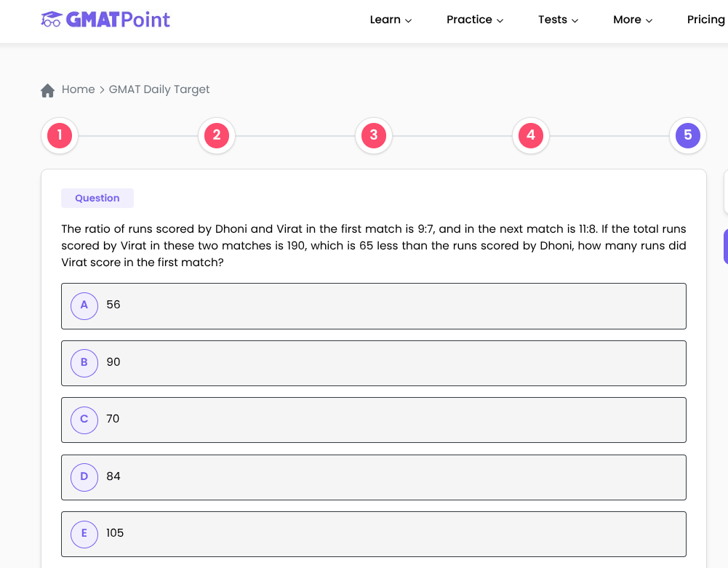Click the Question label badge
The width and height of the screenshot is (728, 568).
[97, 199]
